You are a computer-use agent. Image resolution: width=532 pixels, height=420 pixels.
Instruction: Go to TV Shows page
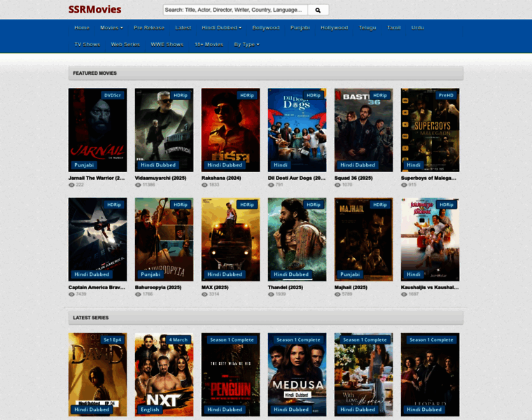(x=87, y=44)
